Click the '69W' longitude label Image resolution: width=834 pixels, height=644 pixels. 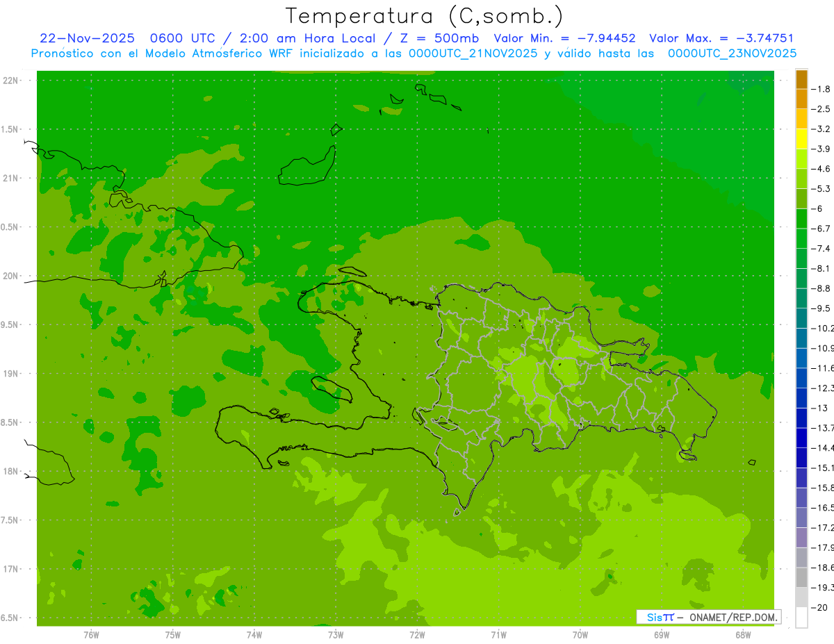click(x=662, y=634)
